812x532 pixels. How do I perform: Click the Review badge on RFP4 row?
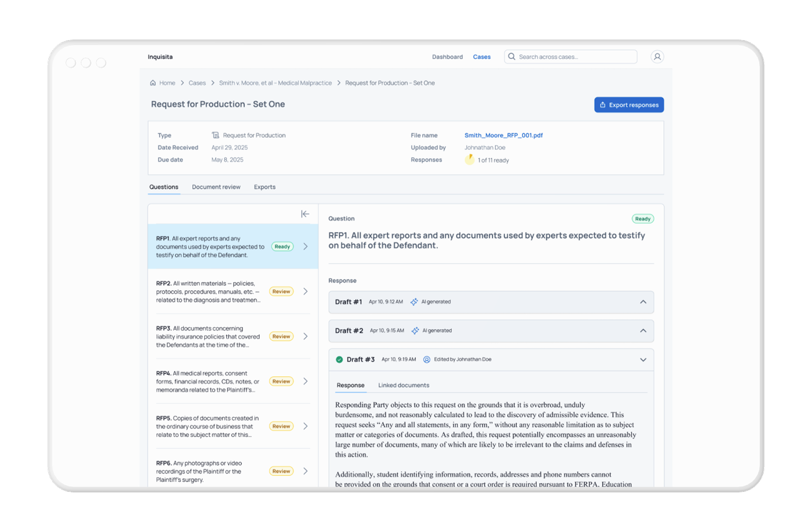coord(281,381)
